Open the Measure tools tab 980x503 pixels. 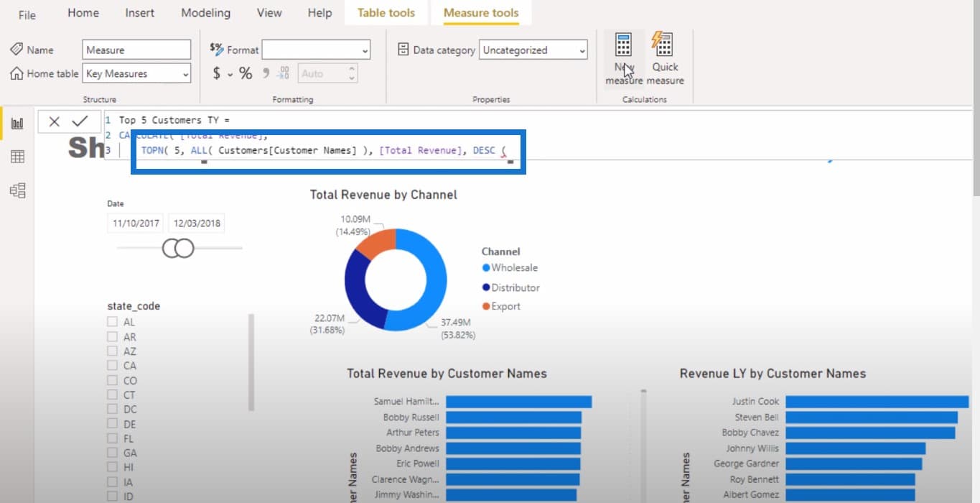click(481, 13)
